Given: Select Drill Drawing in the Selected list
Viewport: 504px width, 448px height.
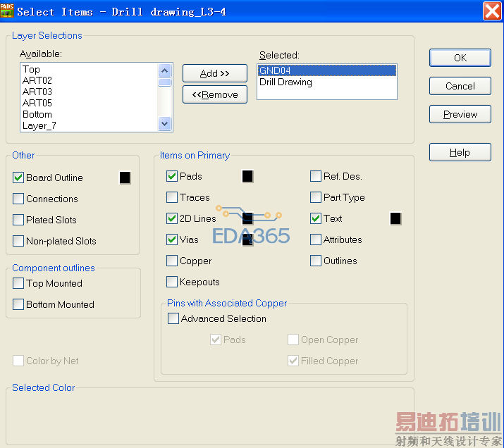Looking at the screenshot, I should [x=285, y=82].
